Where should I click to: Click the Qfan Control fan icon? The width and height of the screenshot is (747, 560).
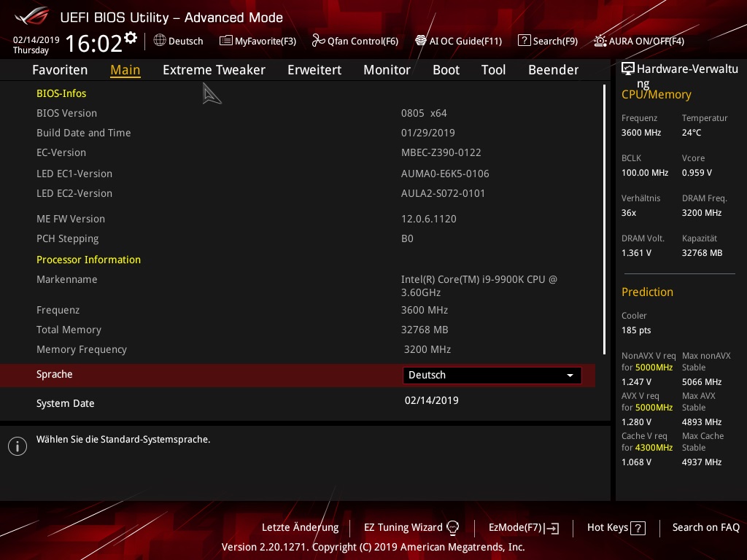pyautogui.click(x=318, y=41)
